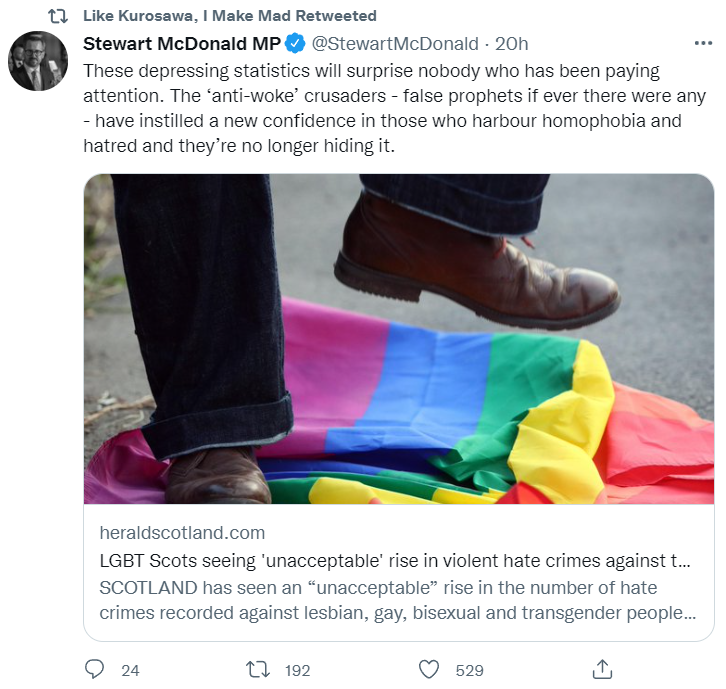Open the share upload icon
Image resolution: width=726 pixels, height=689 pixels.
click(x=602, y=670)
